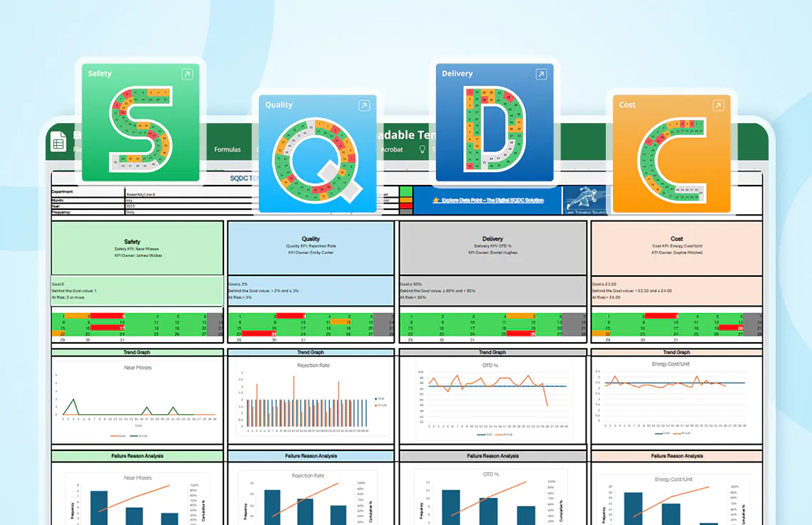Click the green legend colour cell
The image size is (812, 525).
(406, 192)
